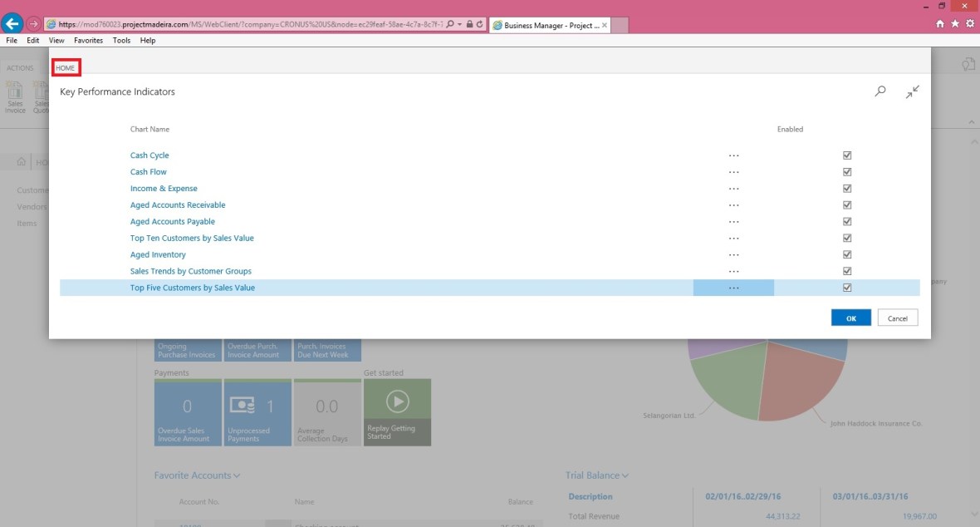Toggle the Aged Inventory enabled checkbox
Image resolution: width=980 pixels, height=527 pixels.
pos(847,255)
